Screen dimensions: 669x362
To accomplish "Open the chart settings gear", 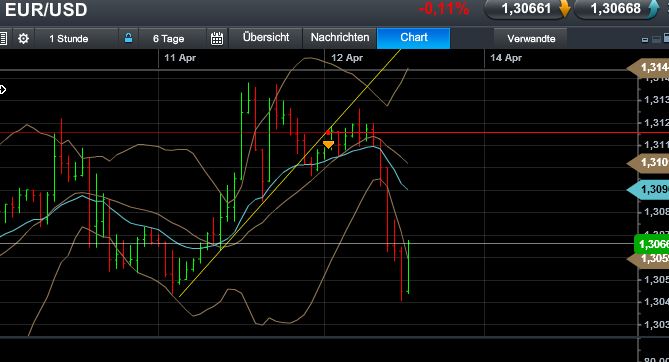I will [x=23, y=39].
